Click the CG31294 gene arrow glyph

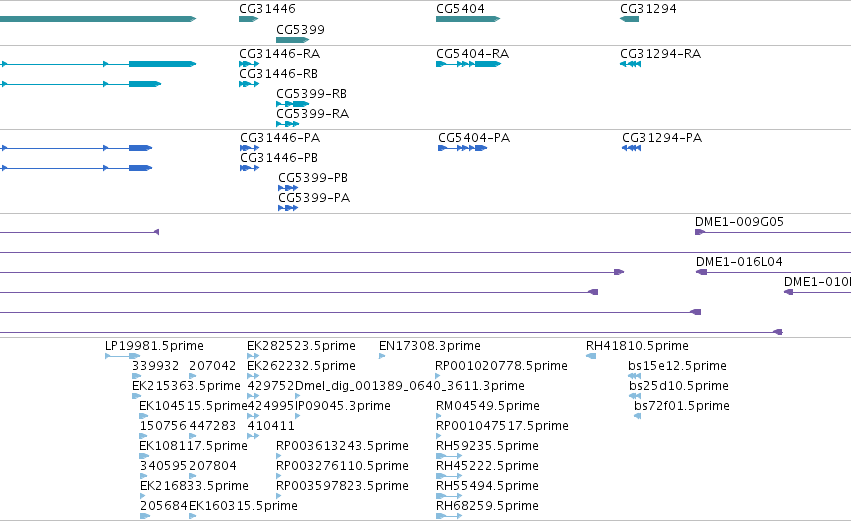[630, 19]
